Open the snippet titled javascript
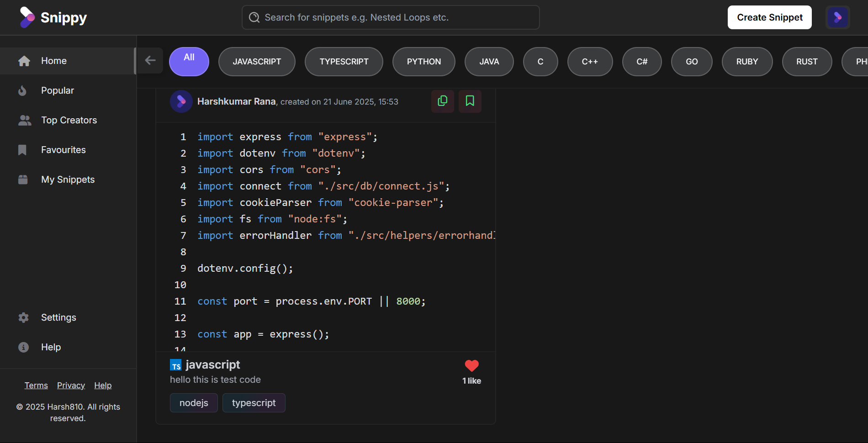This screenshot has height=443, width=868. [212, 364]
